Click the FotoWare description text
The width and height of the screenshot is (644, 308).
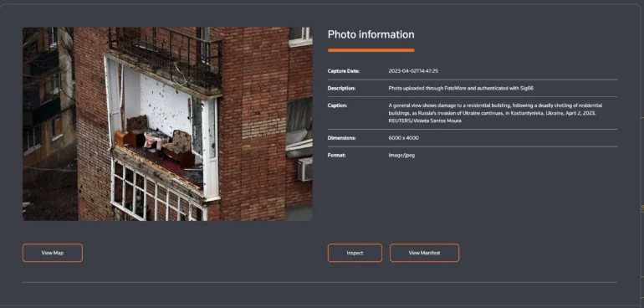[x=461, y=89]
